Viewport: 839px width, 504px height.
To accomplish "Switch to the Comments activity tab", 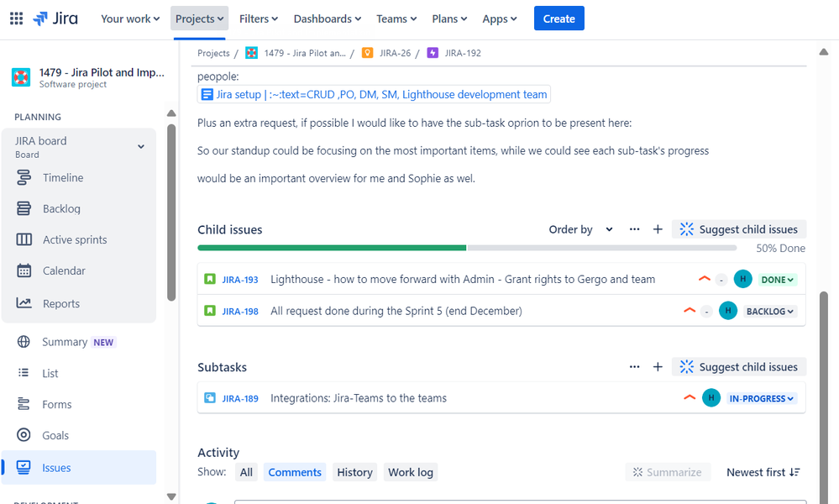I will pos(295,472).
